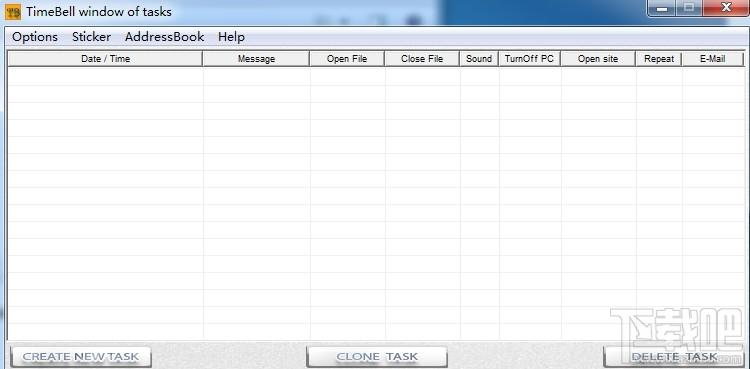This screenshot has height=369, width=750.
Task: Select the Open site column header
Action: pyautogui.click(x=598, y=59)
